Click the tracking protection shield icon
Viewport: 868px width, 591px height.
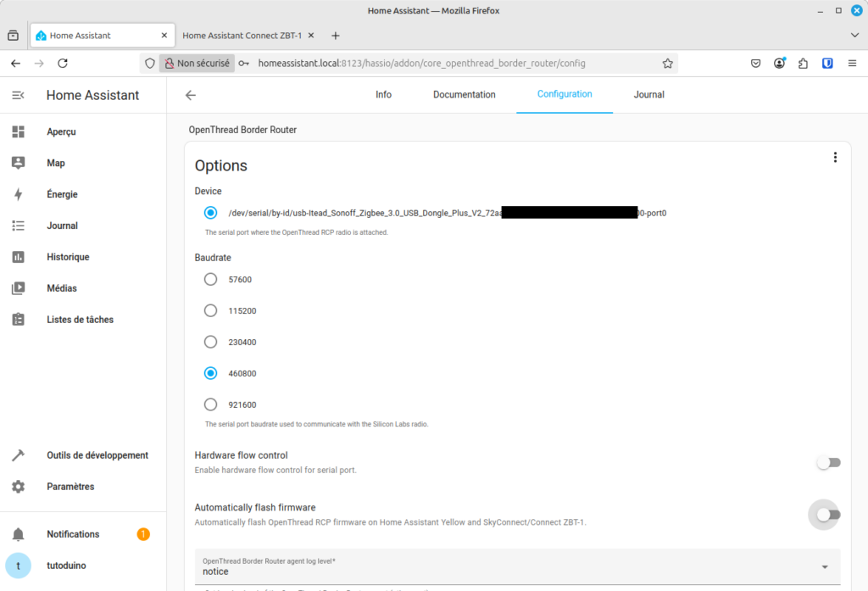pos(149,63)
